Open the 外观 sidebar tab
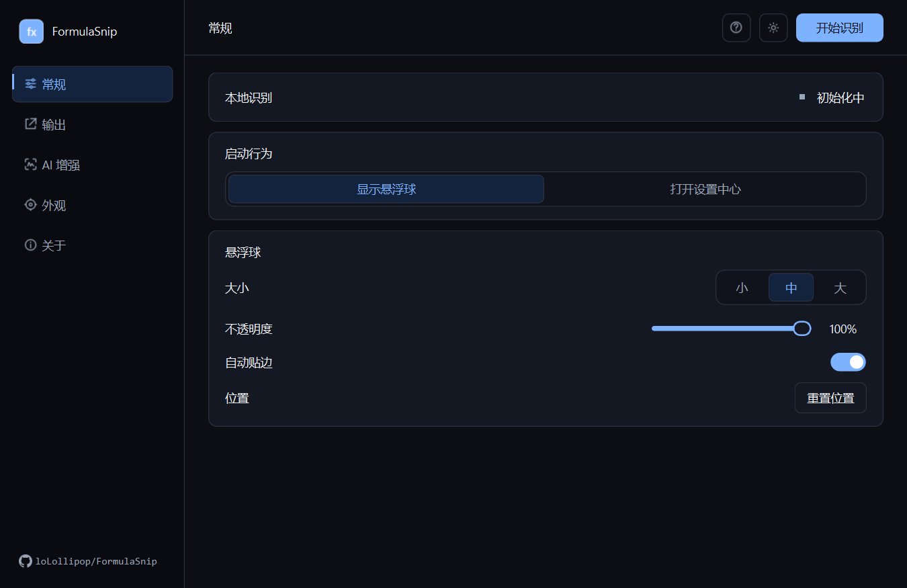The image size is (907, 588). pyautogui.click(x=93, y=205)
